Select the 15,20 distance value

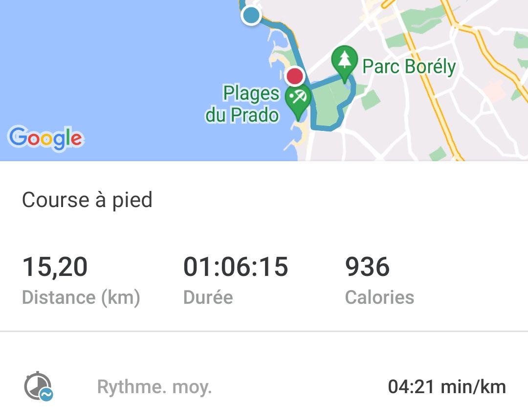pyautogui.click(x=55, y=267)
